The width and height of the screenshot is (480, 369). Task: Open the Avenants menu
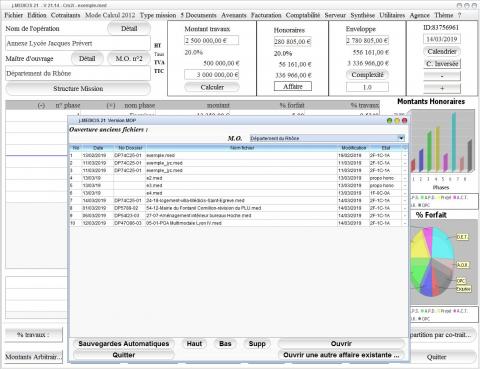click(x=234, y=15)
